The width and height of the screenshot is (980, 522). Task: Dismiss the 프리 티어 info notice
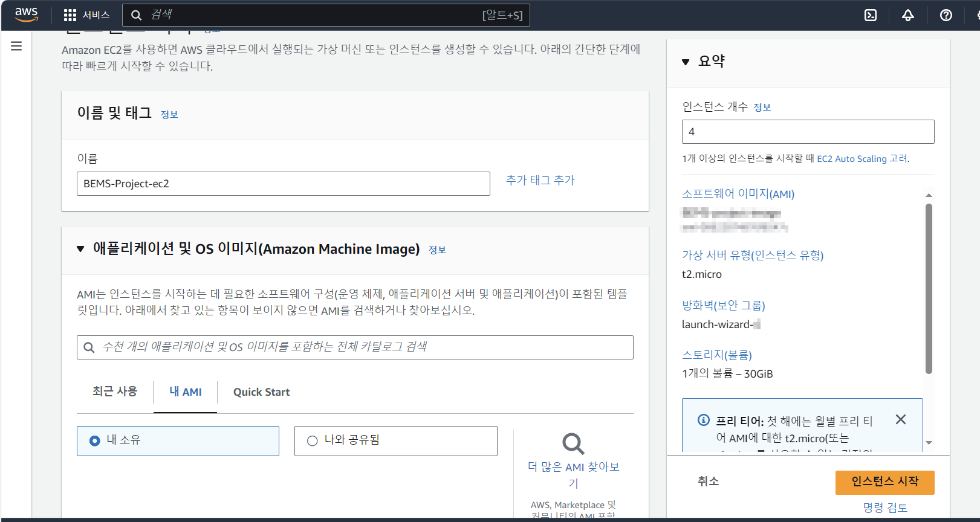point(900,419)
